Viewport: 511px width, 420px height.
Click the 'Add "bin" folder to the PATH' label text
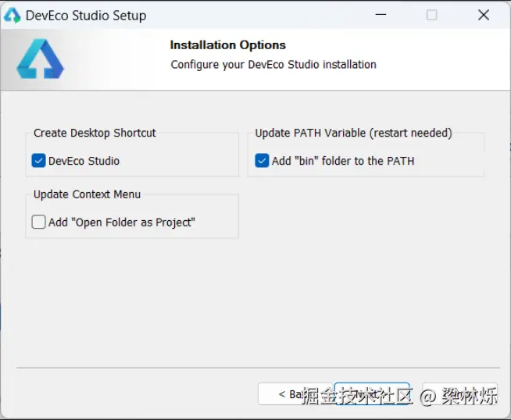tap(343, 161)
